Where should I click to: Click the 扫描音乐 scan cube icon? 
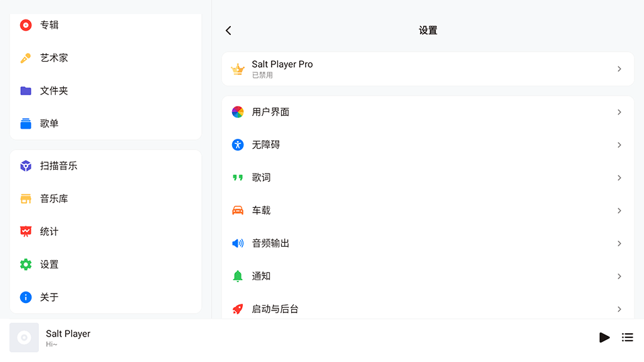click(25, 166)
